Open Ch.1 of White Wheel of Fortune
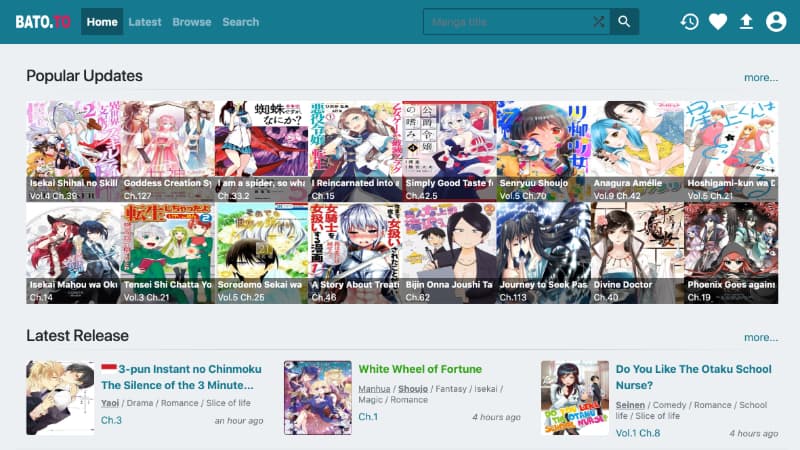800x450 pixels. coord(368,417)
